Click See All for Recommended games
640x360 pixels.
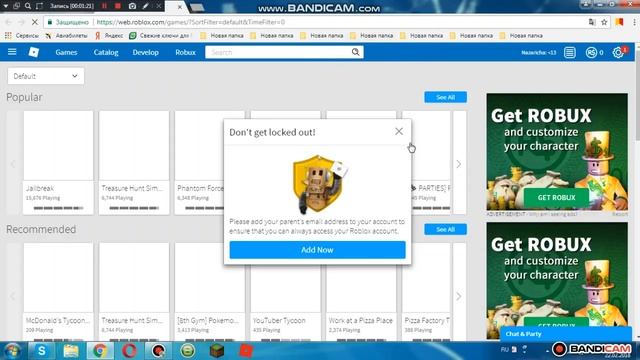point(445,229)
